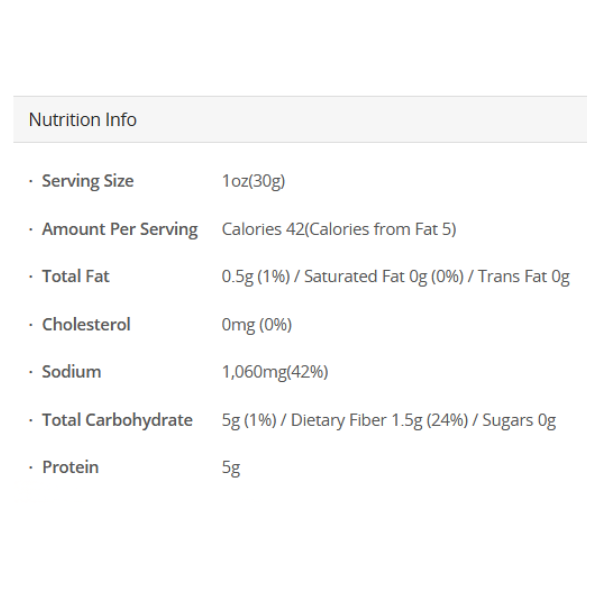Click the Sodium label
The image size is (600, 600).
tap(71, 371)
